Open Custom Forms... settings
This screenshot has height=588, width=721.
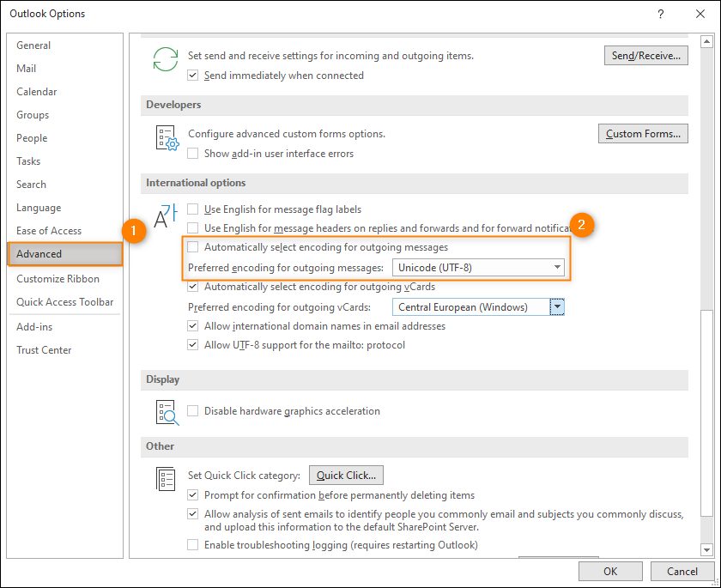tap(643, 134)
